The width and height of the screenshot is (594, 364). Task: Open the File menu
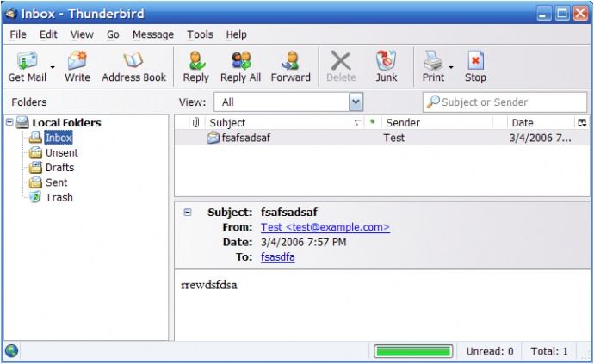[x=18, y=34]
